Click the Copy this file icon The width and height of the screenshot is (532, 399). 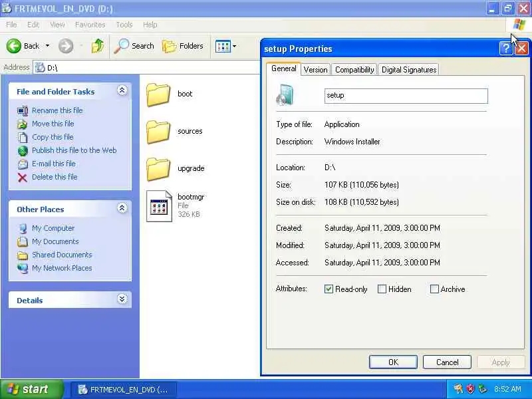point(23,138)
